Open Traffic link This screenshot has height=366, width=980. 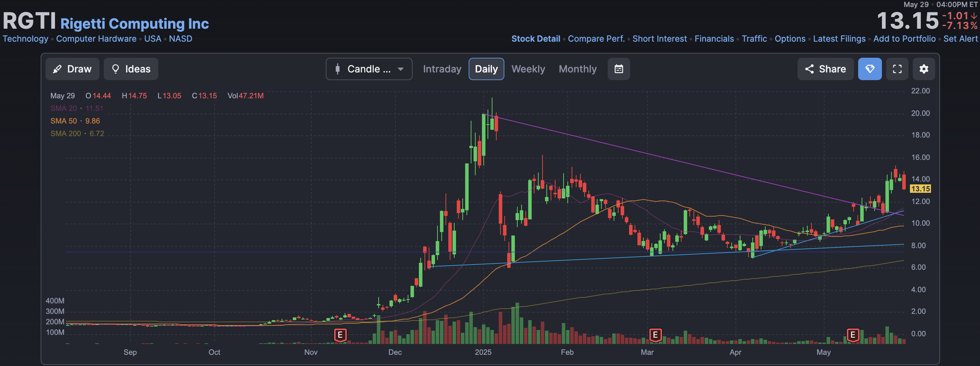754,39
